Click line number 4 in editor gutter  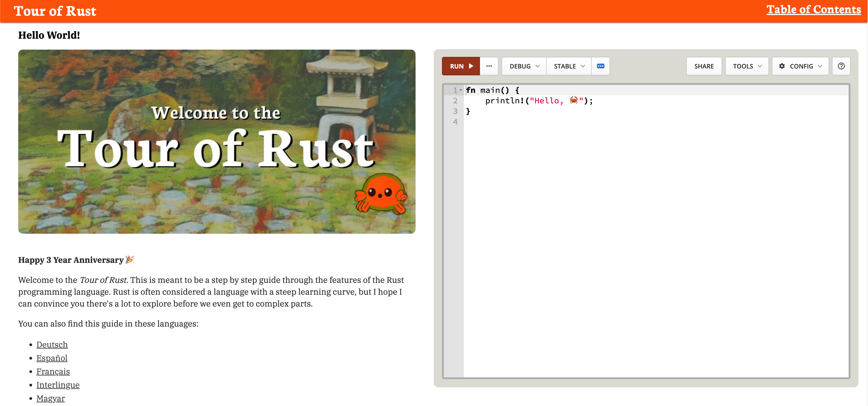[455, 122]
